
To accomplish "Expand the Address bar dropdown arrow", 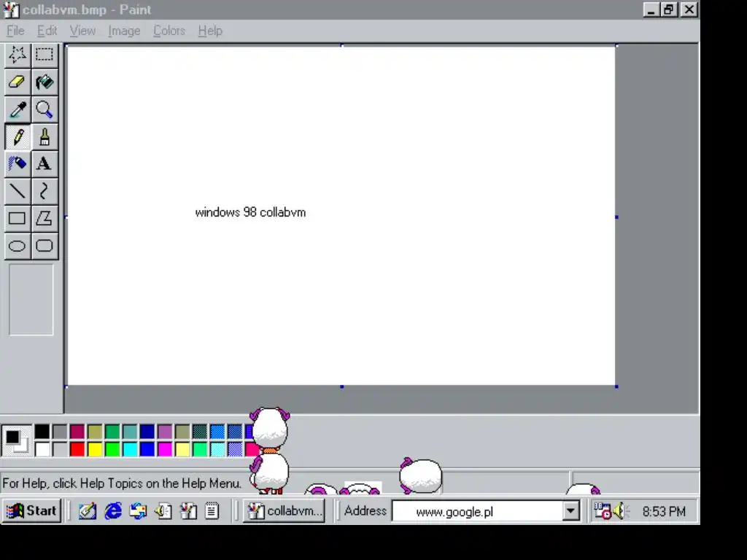I will (570, 511).
